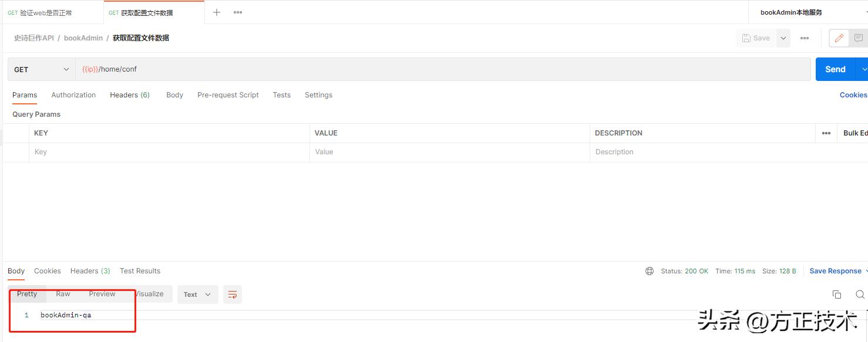Open the comments icon
Viewport: 868px width, 342px height.
[x=859, y=38]
